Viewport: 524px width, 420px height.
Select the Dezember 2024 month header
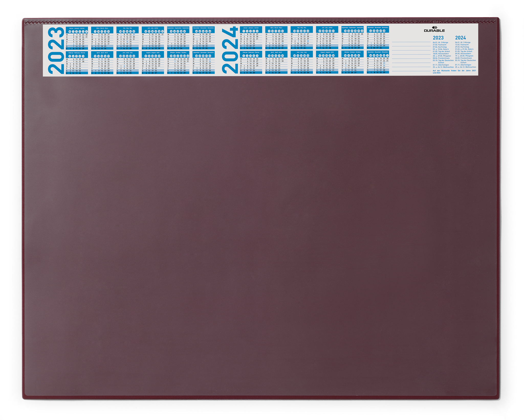[378, 52]
